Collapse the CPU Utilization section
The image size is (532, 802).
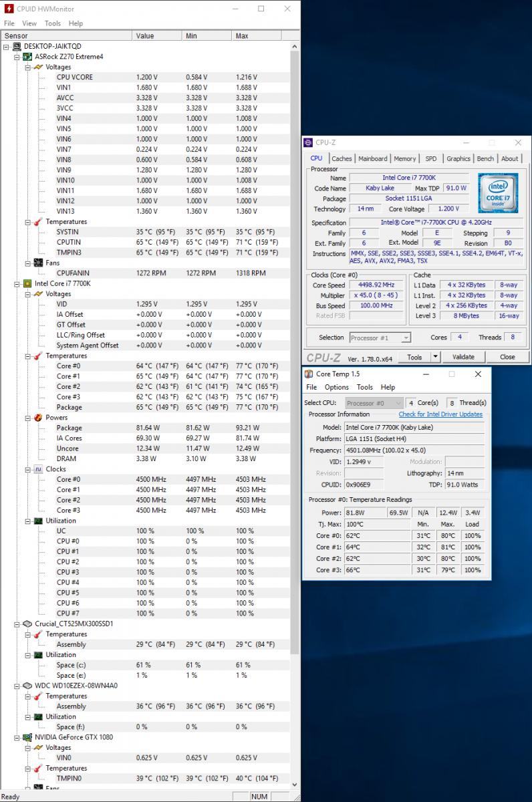click(27, 521)
